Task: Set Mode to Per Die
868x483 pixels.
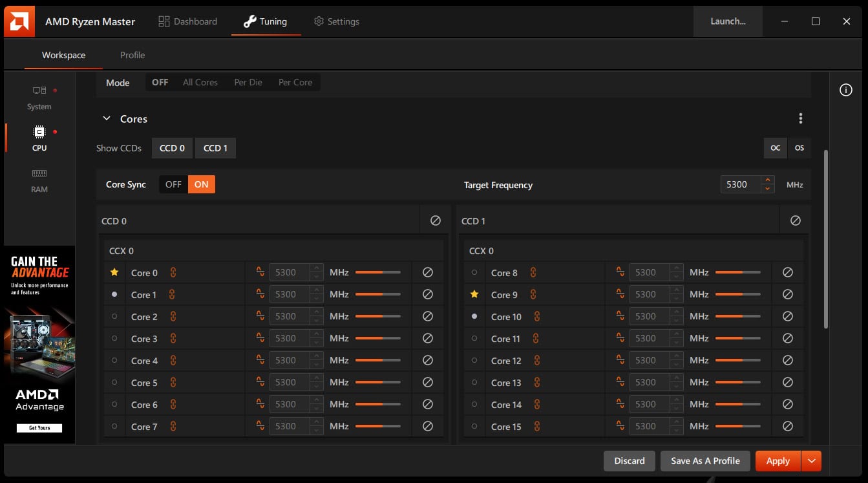Action: pyautogui.click(x=248, y=82)
